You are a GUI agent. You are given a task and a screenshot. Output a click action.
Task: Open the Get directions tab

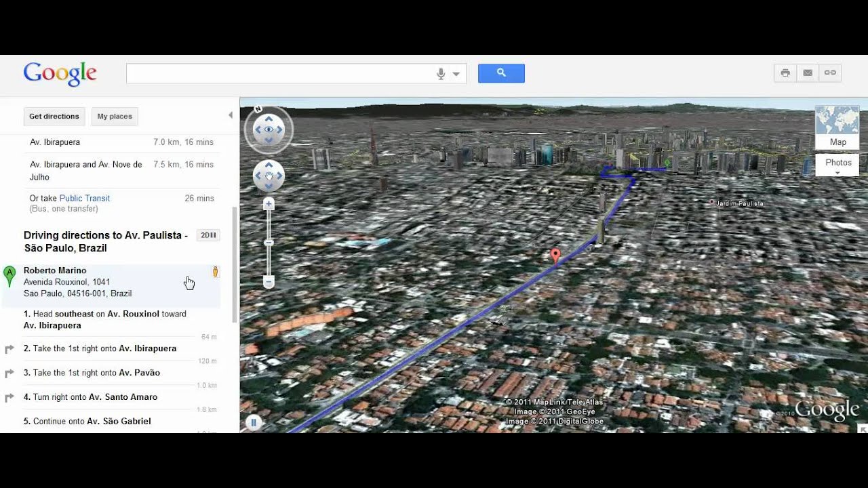[54, 117]
